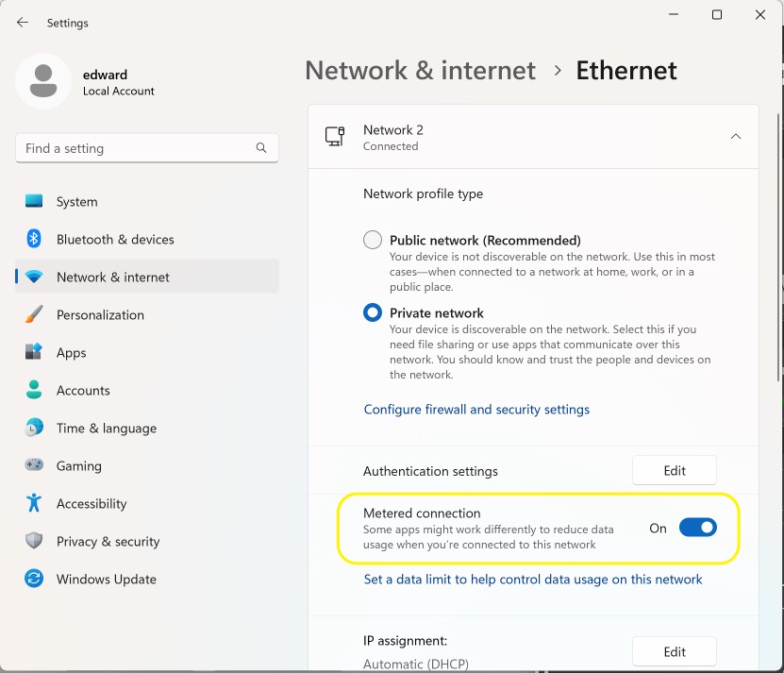
Task: Click the Personalization paintbrush icon
Action: 34,314
